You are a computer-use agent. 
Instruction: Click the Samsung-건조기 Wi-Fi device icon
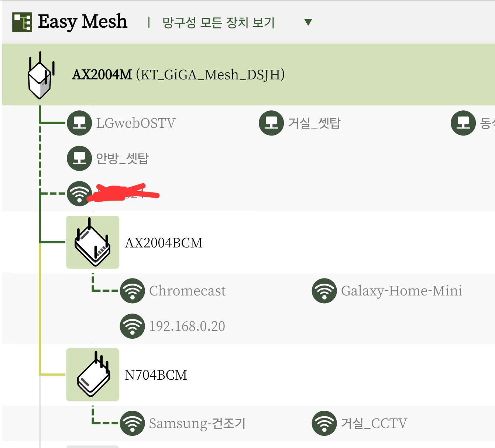click(x=133, y=423)
